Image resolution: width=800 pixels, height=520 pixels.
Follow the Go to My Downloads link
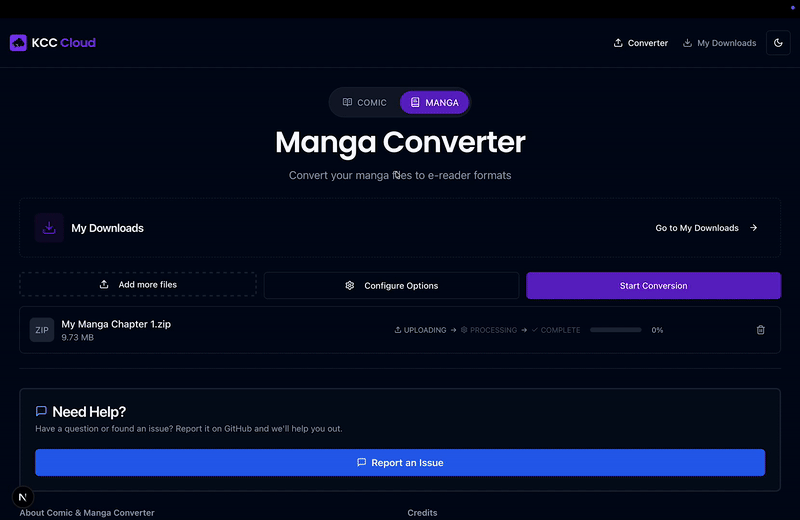coord(707,228)
